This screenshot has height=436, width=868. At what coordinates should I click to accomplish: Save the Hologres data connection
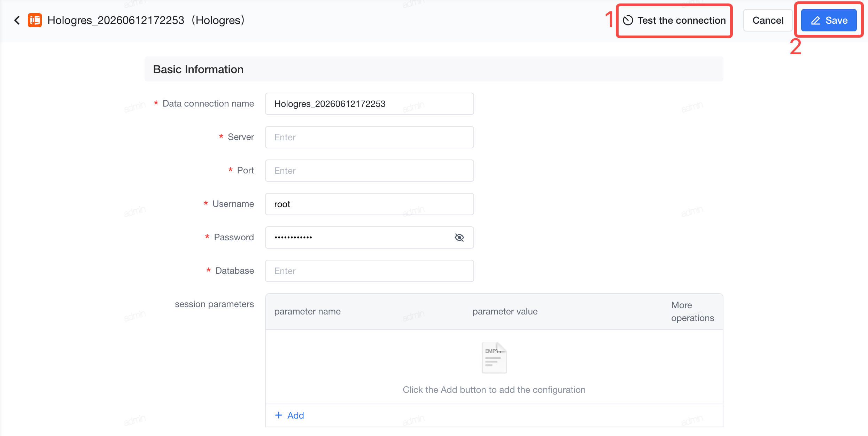[x=829, y=21]
